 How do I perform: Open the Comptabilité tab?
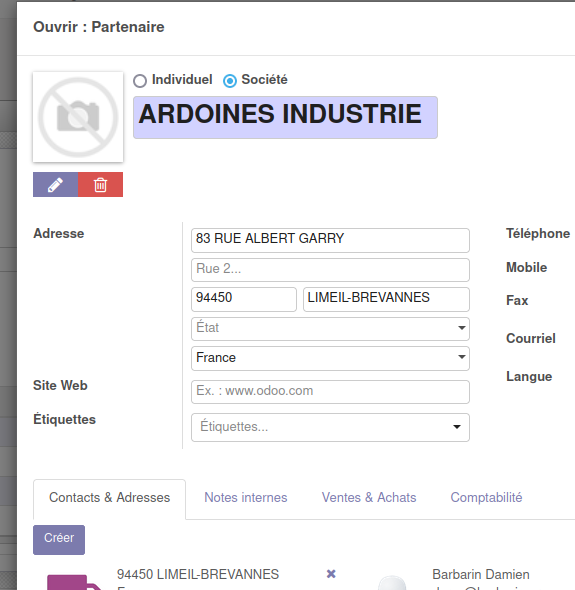pos(486,497)
